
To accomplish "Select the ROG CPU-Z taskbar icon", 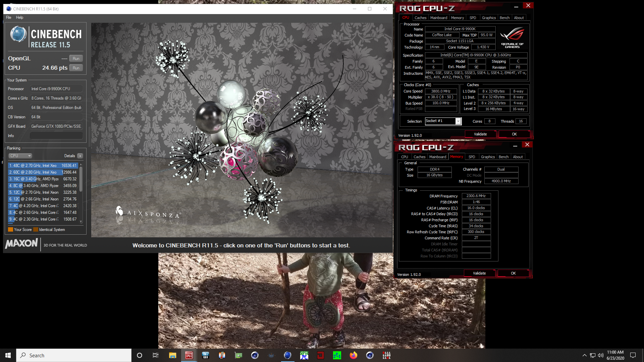I will pos(189,355).
